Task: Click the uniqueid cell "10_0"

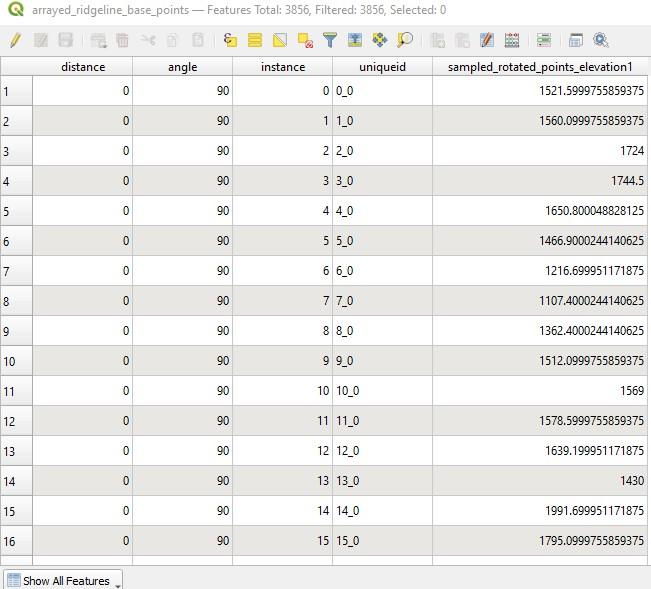Action: [382, 391]
